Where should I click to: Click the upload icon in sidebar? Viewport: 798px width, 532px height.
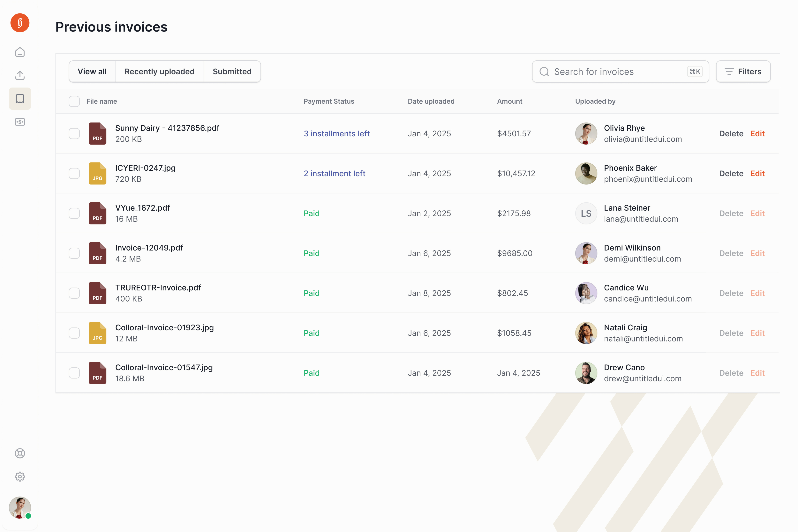coord(20,75)
